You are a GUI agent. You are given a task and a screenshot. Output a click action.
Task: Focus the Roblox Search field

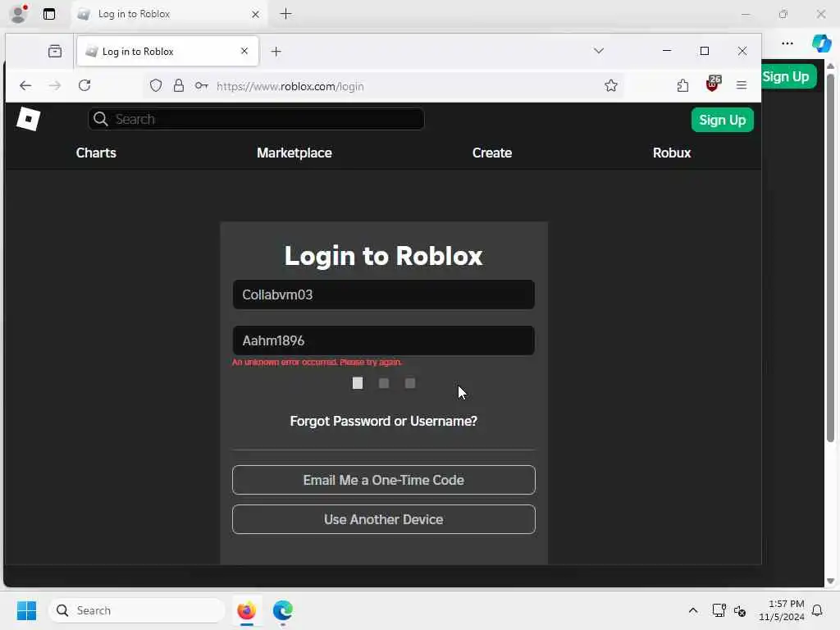pyautogui.click(x=256, y=119)
